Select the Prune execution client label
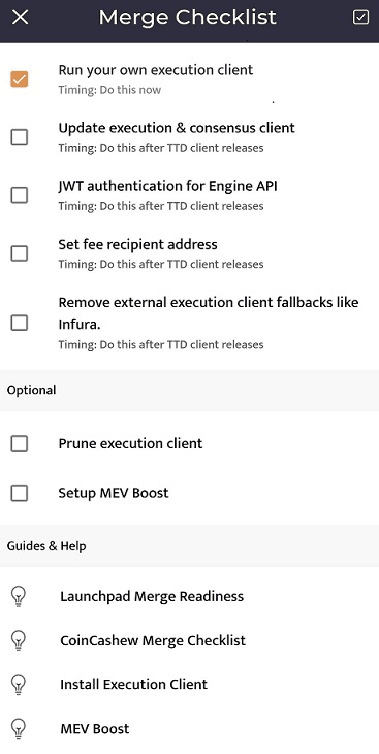The image size is (379, 754). pos(130,443)
